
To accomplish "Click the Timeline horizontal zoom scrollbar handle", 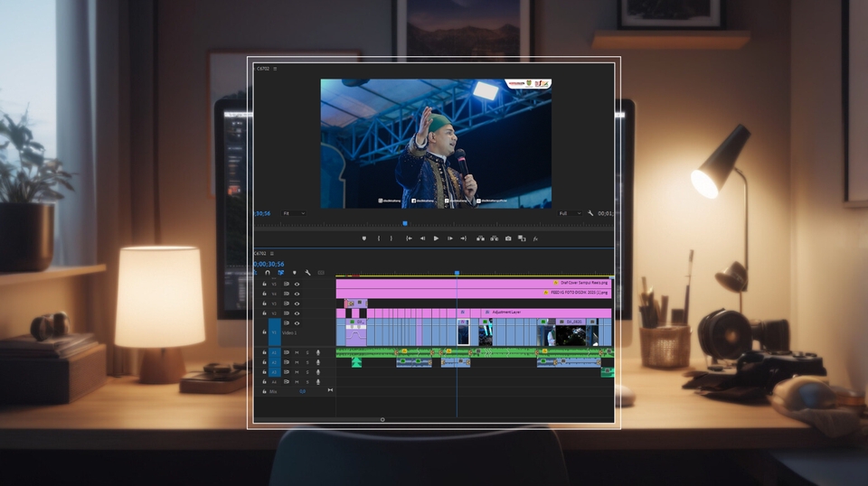I will coord(382,420).
